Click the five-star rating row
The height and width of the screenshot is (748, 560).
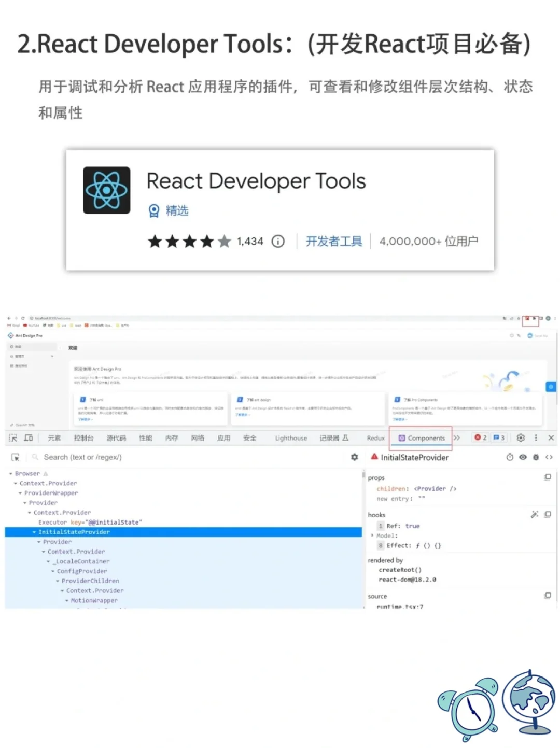tap(189, 241)
